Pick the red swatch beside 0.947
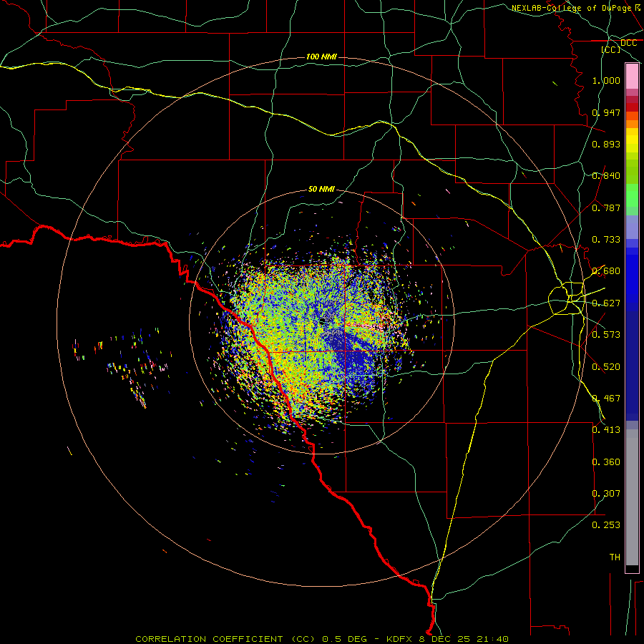This screenshot has height=644, width=644. pyautogui.click(x=632, y=107)
